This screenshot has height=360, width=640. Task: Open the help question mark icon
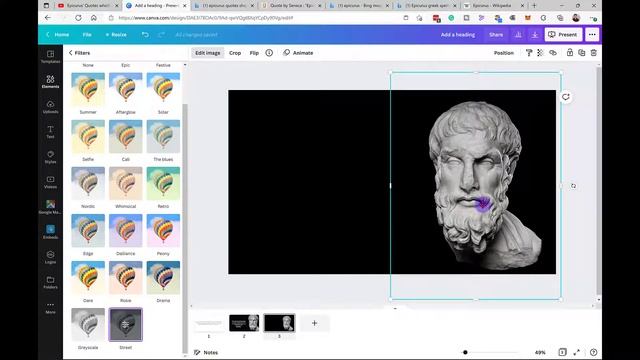tap(593, 352)
